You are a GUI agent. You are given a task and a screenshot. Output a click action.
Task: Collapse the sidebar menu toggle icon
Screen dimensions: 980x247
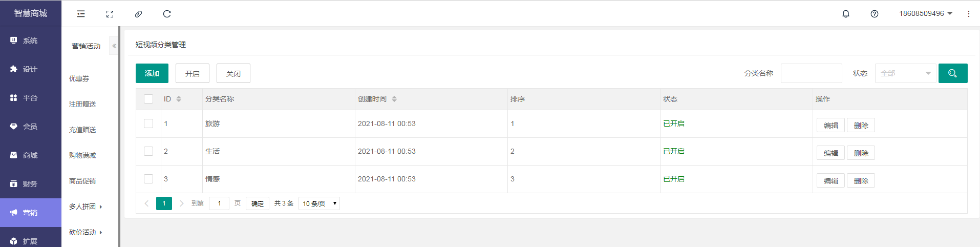click(x=81, y=14)
